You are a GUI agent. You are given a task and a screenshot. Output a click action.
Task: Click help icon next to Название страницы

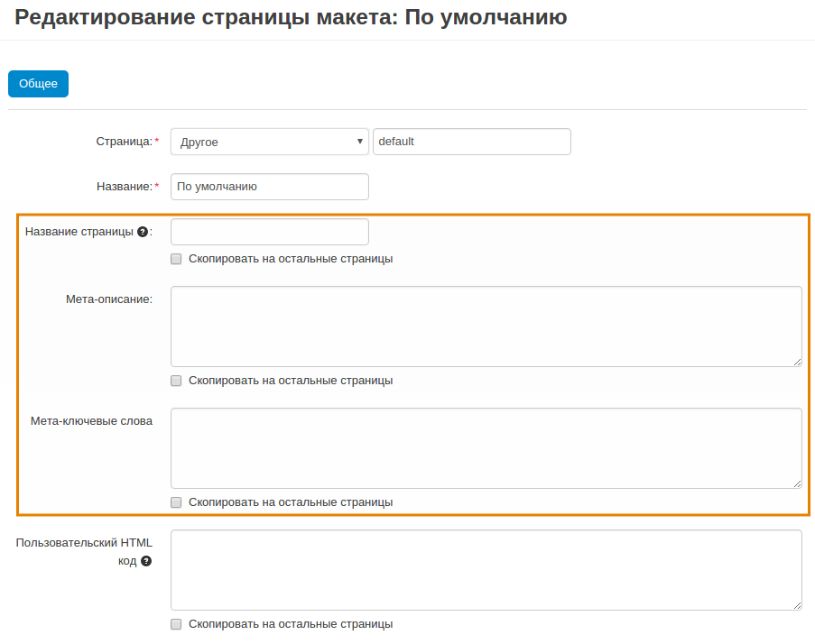(x=143, y=232)
